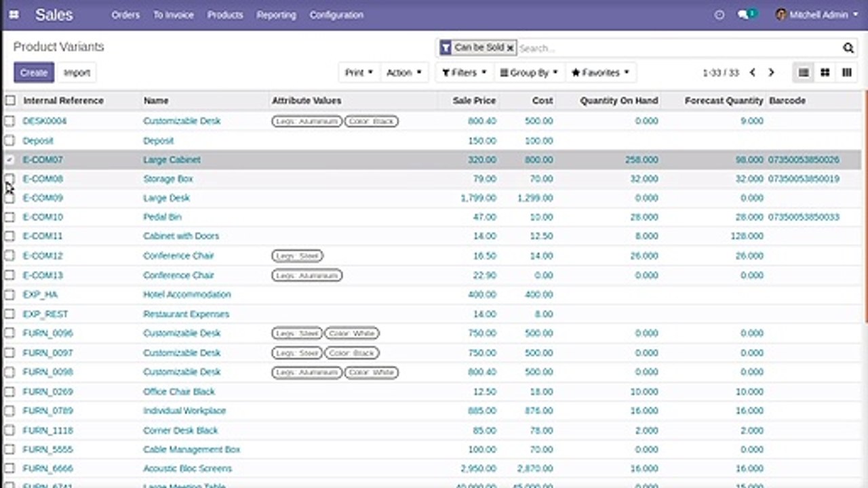
Task: Open the Hotel Accommodation product
Action: tap(187, 295)
